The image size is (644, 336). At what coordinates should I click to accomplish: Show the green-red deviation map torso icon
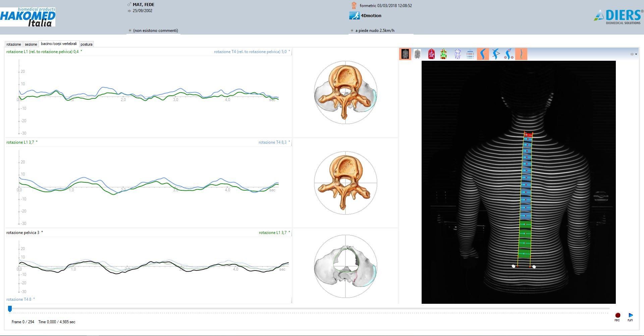pyautogui.click(x=444, y=54)
